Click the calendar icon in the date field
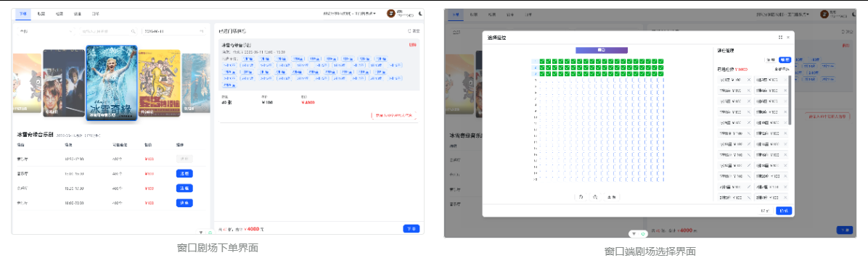Screen dimensions: 868x271 point(201,32)
